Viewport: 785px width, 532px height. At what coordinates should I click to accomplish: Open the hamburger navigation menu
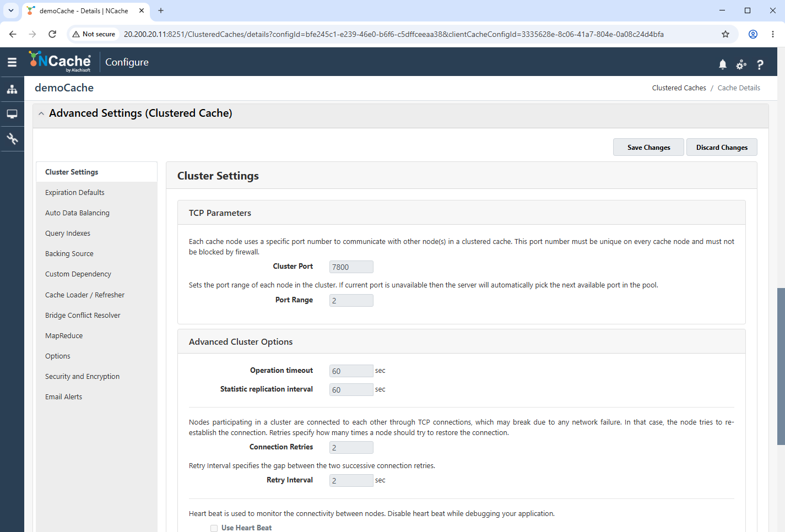click(x=12, y=62)
